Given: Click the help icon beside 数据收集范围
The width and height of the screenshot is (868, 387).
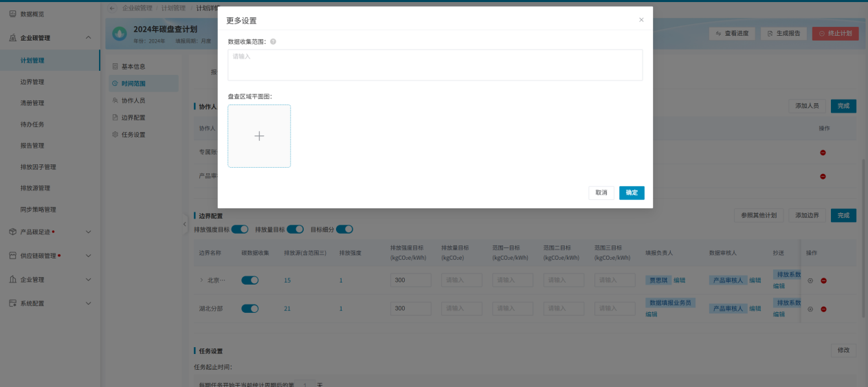Looking at the screenshot, I should 273,42.
